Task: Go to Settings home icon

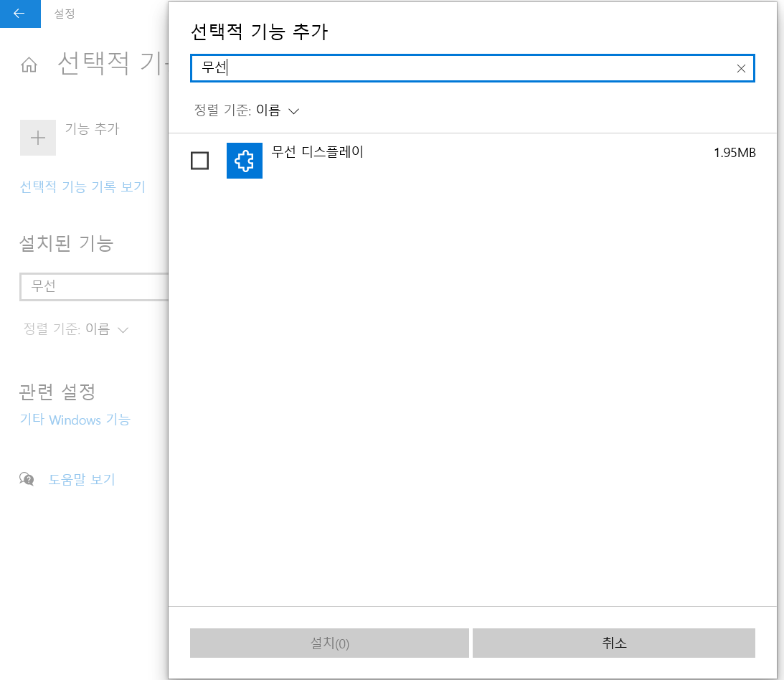Action: [29, 65]
